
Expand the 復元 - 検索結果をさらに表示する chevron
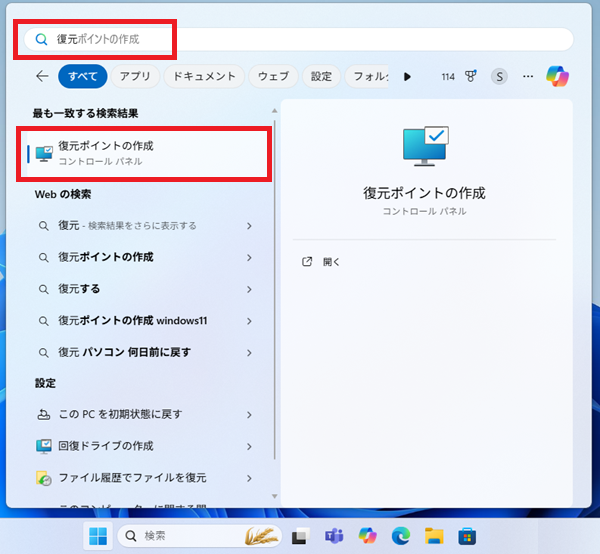(249, 226)
